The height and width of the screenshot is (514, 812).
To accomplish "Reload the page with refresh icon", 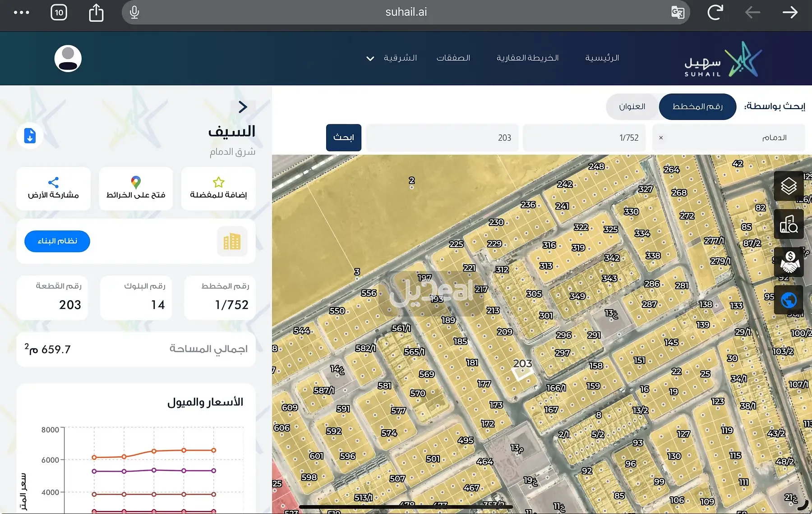I will click(715, 12).
